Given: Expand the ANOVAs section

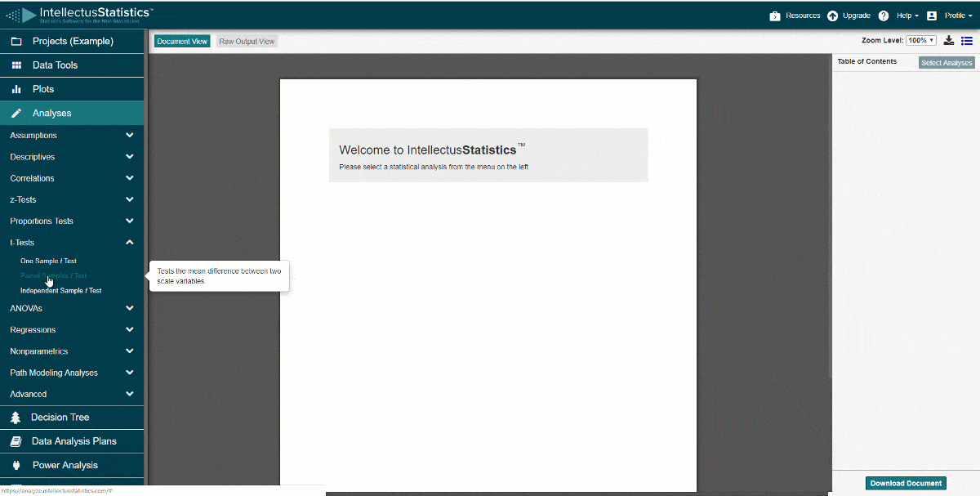Looking at the screenshot, I should pyautogui.click(x=129, y=309).
